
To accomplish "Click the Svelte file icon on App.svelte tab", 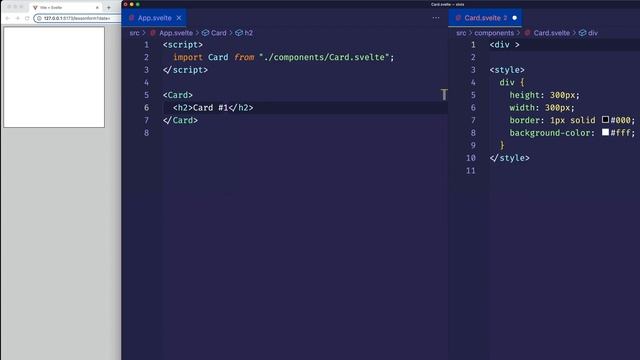I will [x=131, y=18].
